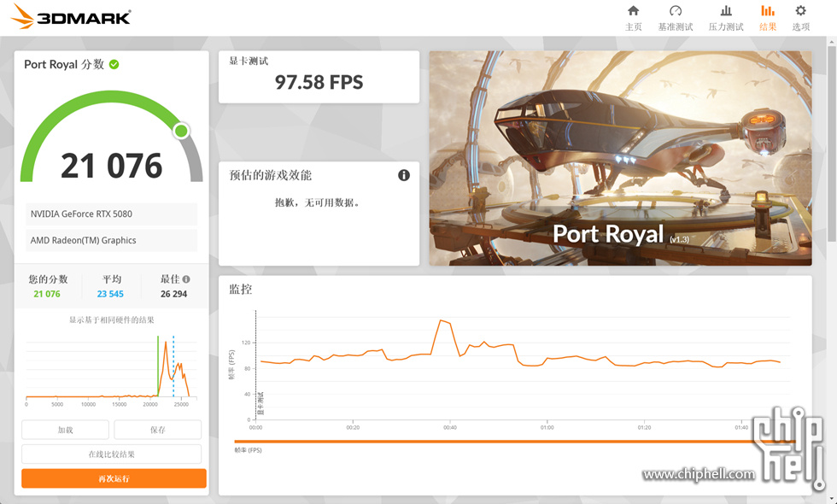
Task: Open 选项 settings gear icon
Action: coord(800,11)
